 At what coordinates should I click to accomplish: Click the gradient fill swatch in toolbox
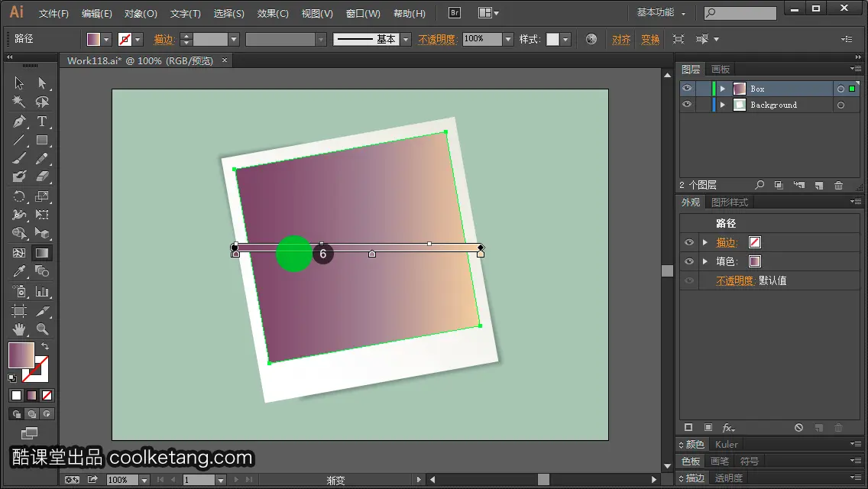(x=21, y=355)
